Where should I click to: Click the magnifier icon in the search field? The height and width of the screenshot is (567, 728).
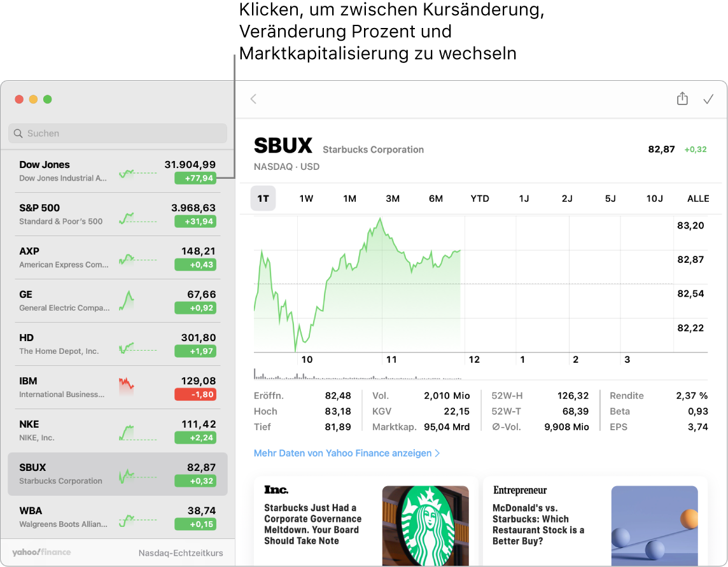click(x=18, y=133)
